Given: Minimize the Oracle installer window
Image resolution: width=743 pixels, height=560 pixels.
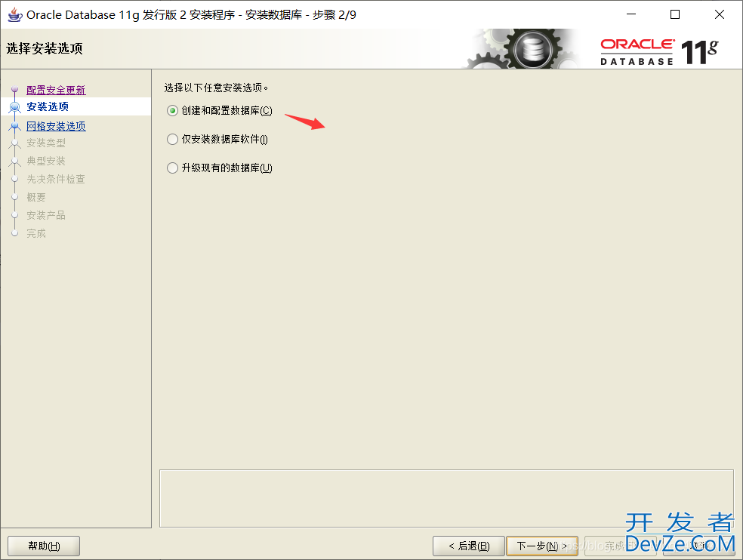Looking at the screenshot, I should (631, 14).
